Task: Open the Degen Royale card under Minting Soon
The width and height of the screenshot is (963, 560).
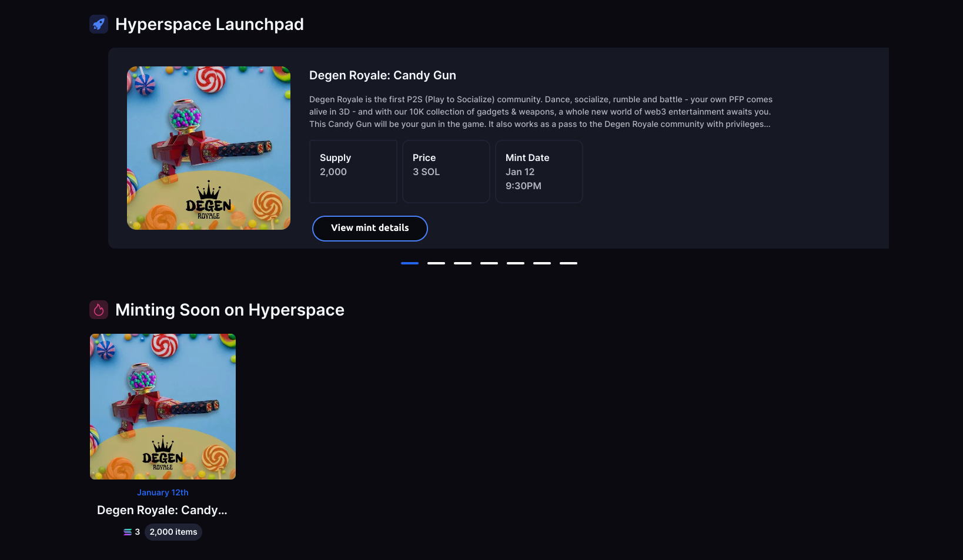Action: pos(162,406)
